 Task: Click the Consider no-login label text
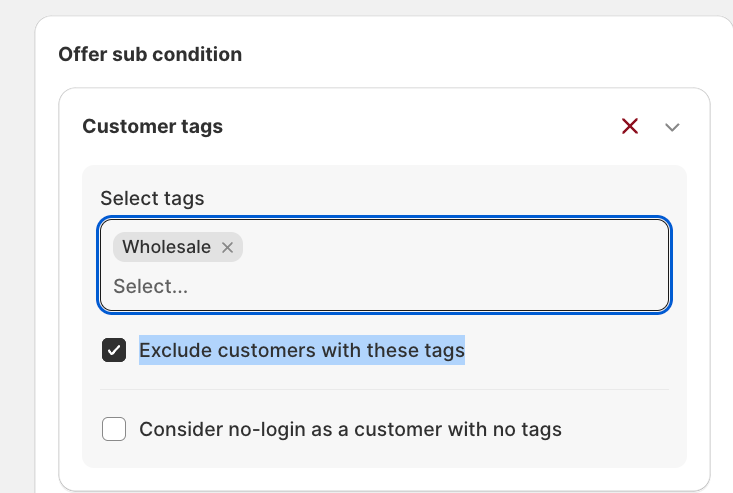coord(351,429)
